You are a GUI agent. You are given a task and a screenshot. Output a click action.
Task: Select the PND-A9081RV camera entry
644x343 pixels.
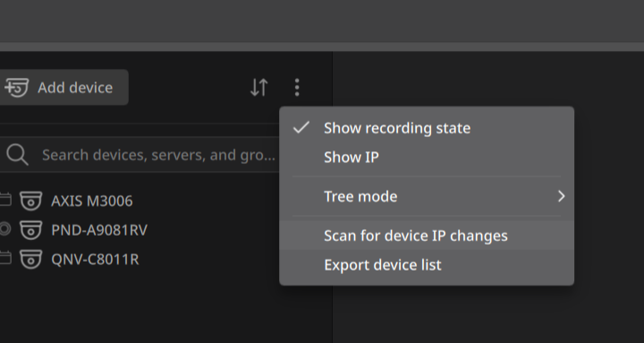[99, 230]
